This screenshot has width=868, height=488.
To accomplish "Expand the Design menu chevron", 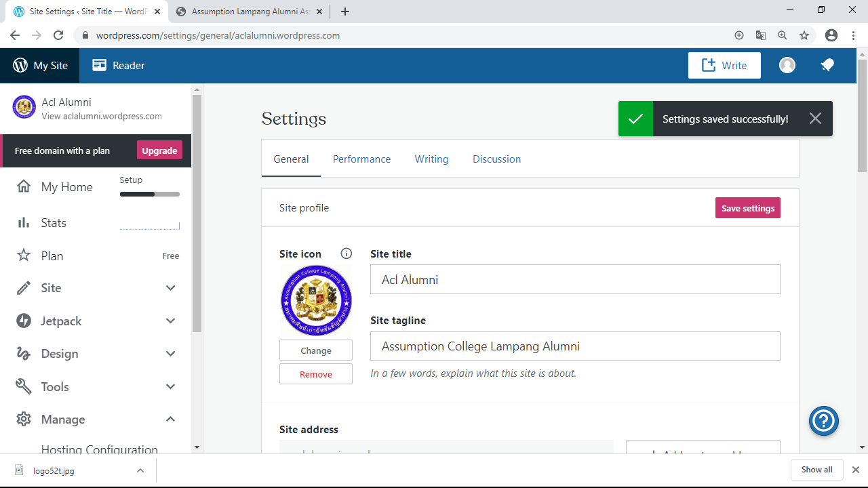I will 170,354.
